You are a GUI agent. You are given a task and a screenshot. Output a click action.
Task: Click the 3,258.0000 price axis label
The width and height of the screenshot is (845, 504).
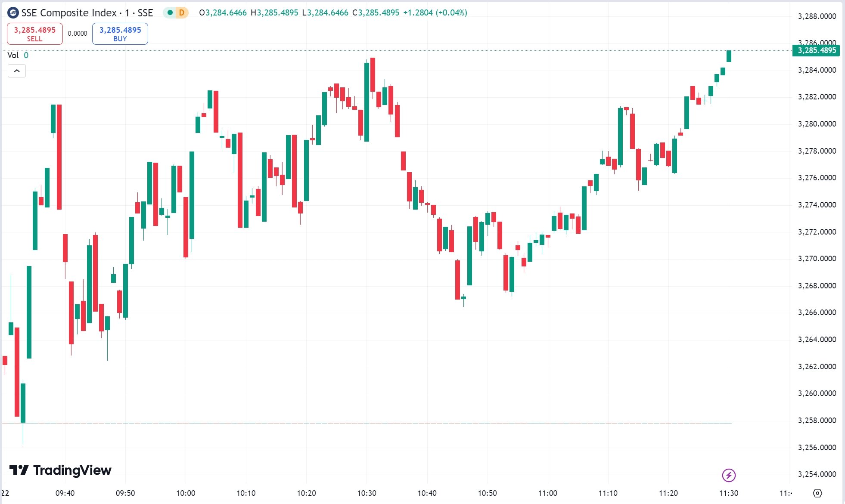(x=817, y=421)
